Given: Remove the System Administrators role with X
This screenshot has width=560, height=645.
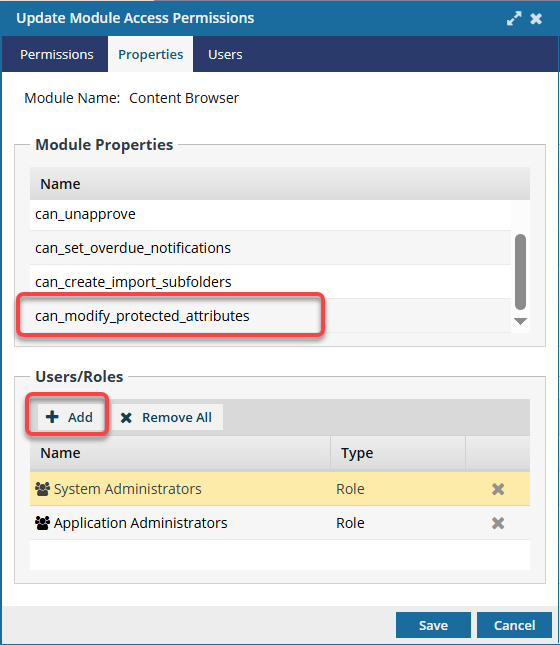Looking at the screenshot, I should 498,489.
